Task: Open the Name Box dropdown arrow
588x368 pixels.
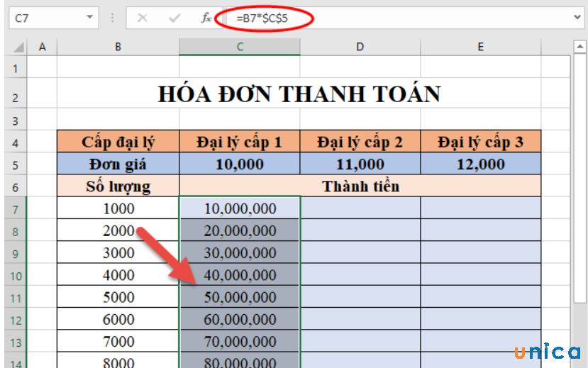Action: (x=89, y=17)
